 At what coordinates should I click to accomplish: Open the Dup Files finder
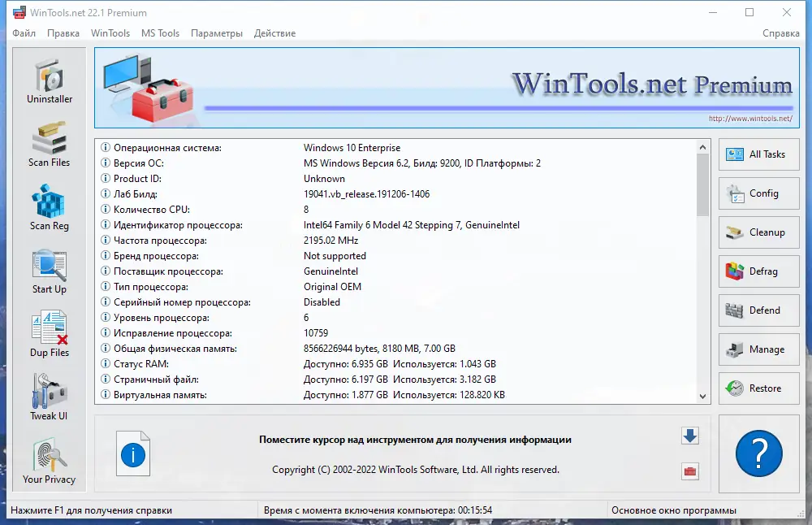click(50, 336)
